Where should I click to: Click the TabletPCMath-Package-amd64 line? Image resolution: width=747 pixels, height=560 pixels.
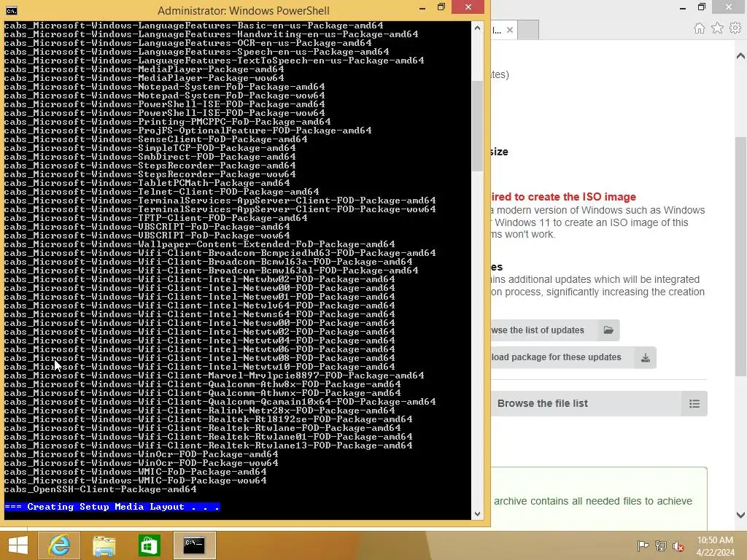tap(147, 183)
